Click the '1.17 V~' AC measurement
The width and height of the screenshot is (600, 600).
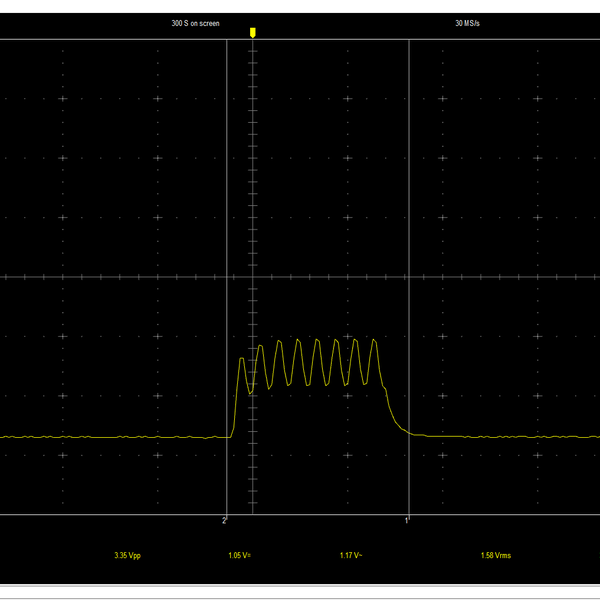click(351, 555)
